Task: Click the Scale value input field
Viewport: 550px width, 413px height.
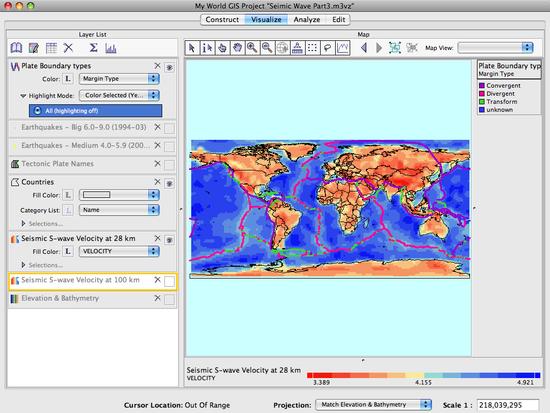Action: click(508, 405)
